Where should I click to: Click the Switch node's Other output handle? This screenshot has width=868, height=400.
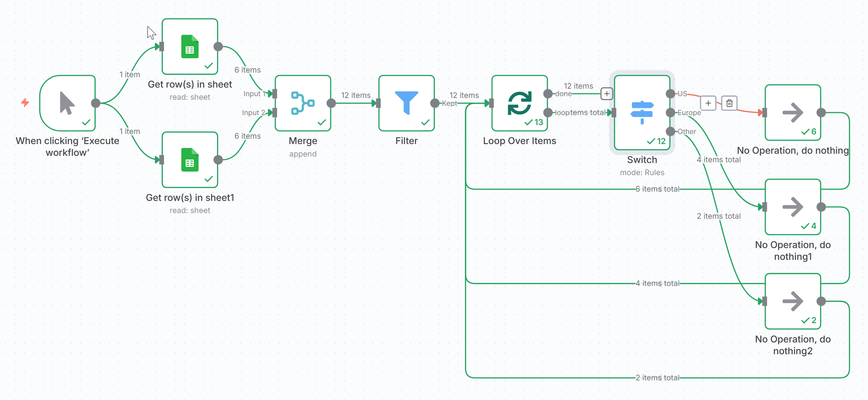[x=670, y=131]
